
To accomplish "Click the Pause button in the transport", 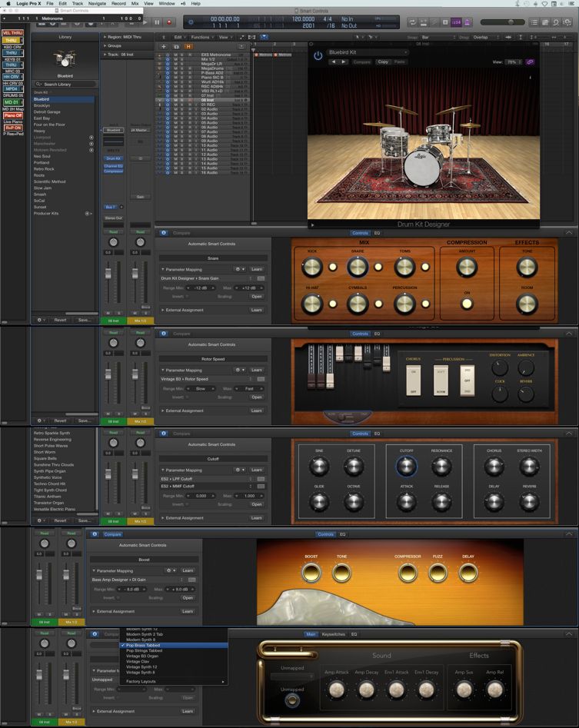I will 157,22.
